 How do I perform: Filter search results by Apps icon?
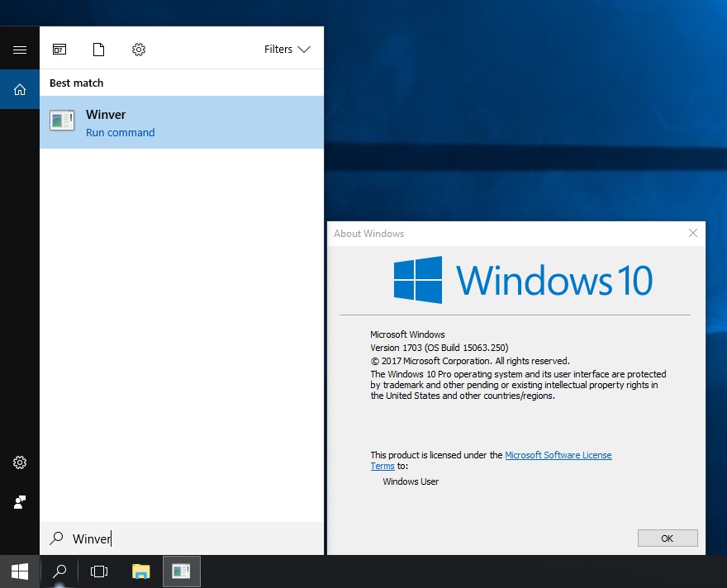point(59,49)
